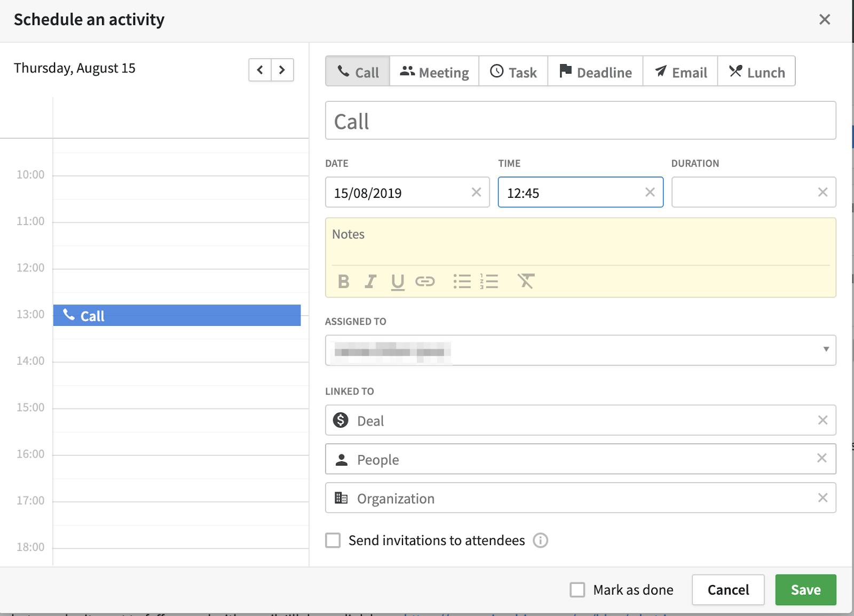Screen dimensions: 854x616
Task: Insert a link in Notes
Action: click(x=425, y=281)
